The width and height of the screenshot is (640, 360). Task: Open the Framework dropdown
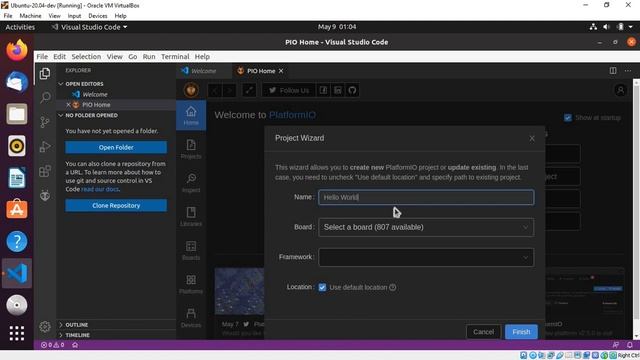pyautogui.click(x=426, y=258)
